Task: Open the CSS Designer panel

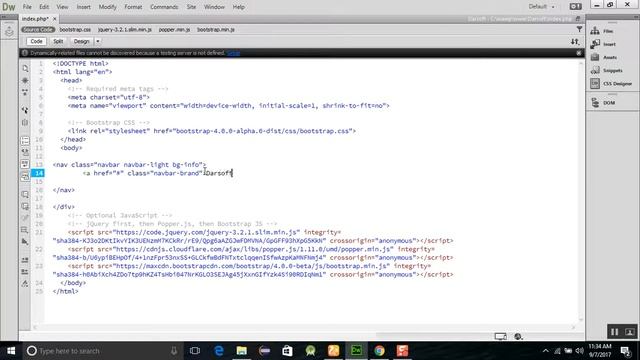Action: (x=611, y=83)
